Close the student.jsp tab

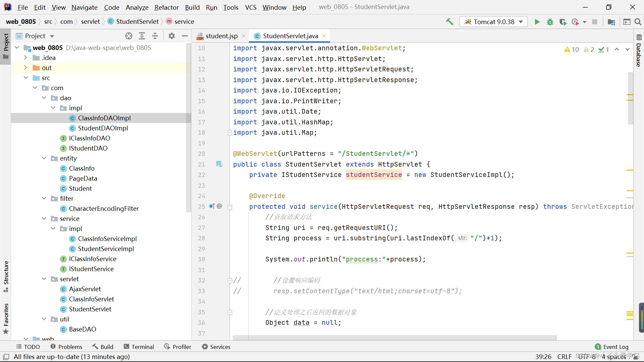point(244,36)
